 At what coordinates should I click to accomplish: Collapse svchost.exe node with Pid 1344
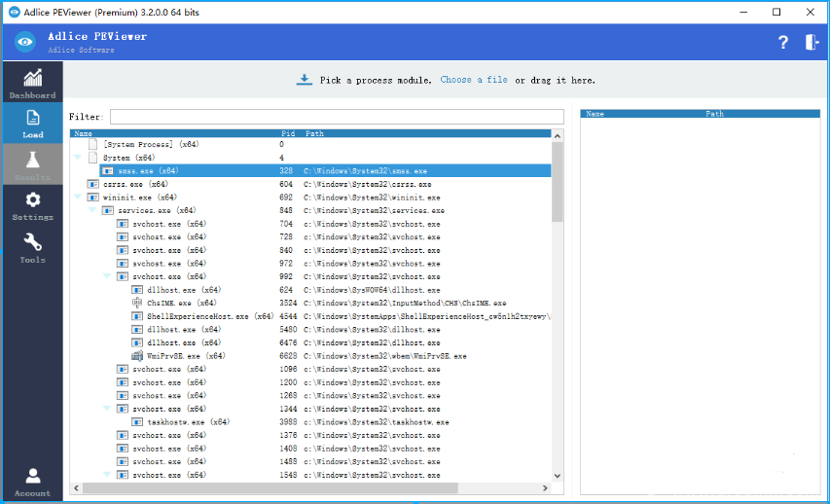click(x=107, y=409)
